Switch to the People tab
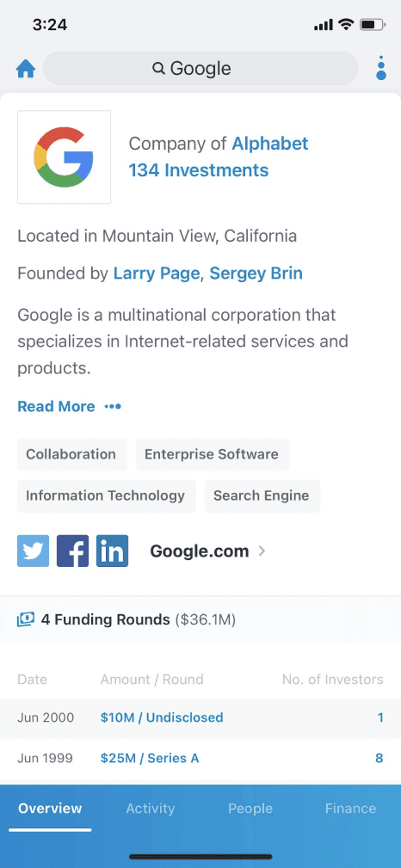 click(250, 809)
